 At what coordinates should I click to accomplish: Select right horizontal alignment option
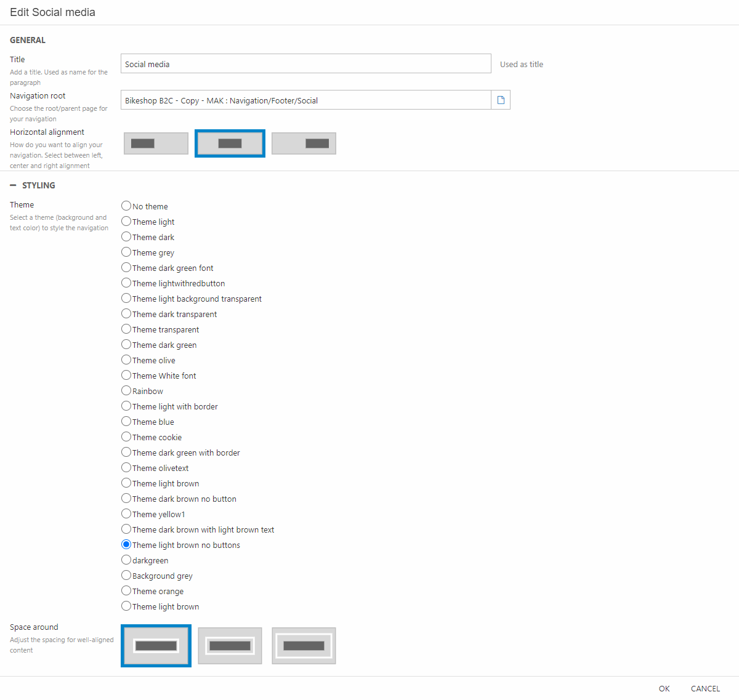click(304, 143)
